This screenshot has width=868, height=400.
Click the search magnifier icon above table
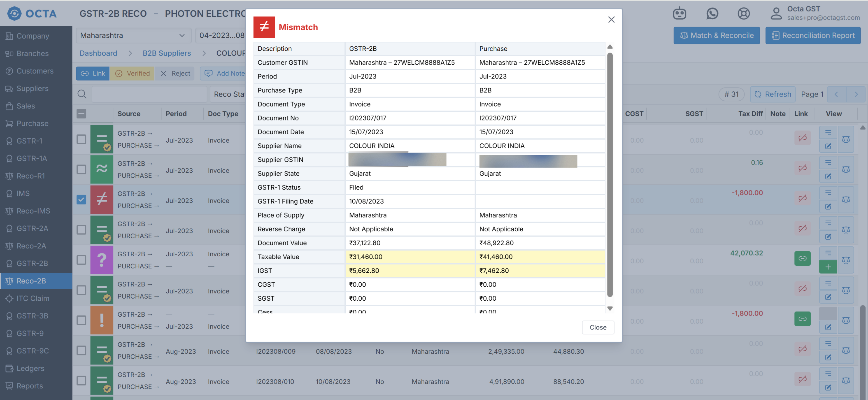point(82,94)
